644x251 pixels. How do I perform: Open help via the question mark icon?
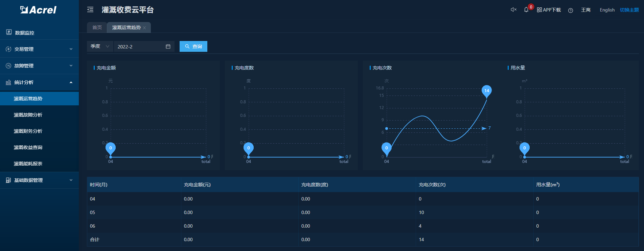pyautogui.click(x=571, y=10)
